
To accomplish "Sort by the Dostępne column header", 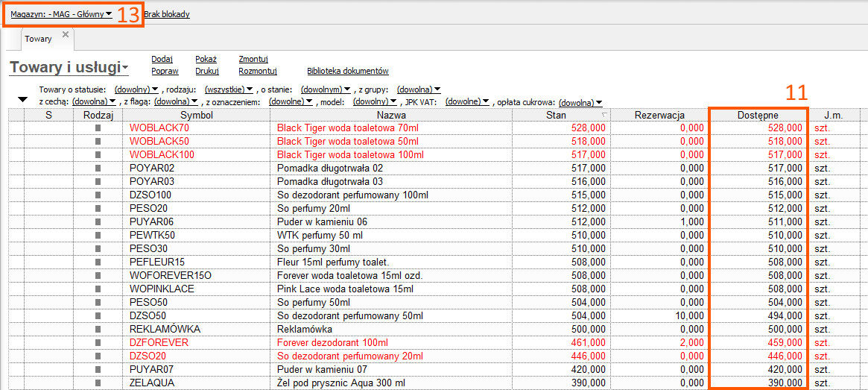I will (x=757, y=115).
